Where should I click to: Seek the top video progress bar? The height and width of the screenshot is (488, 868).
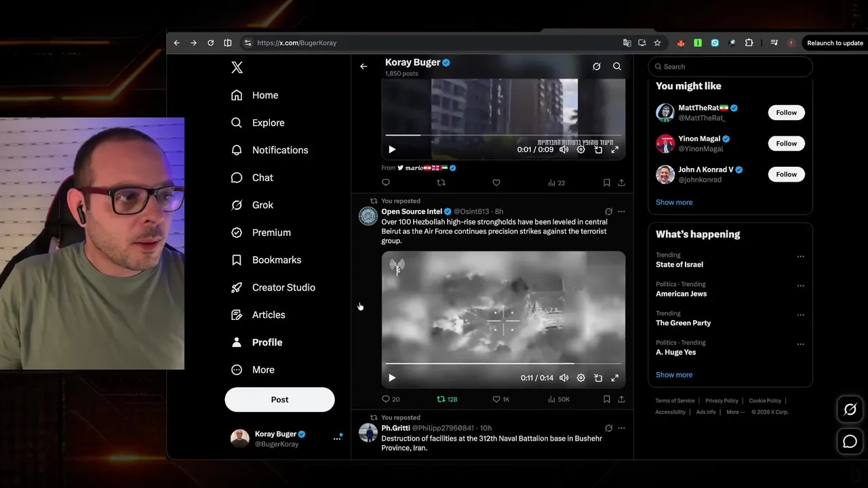pyautogui.click(x=503, y=135)
